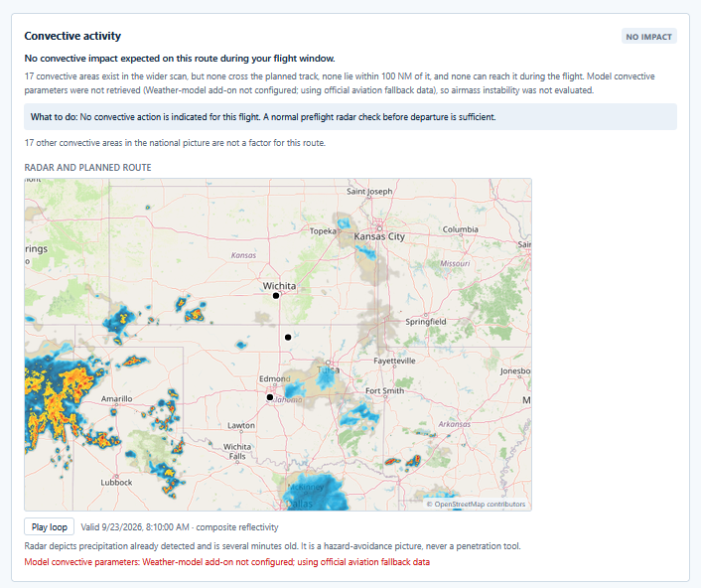Select the Oklahoma City route waypoint dot

click(270, 397)
